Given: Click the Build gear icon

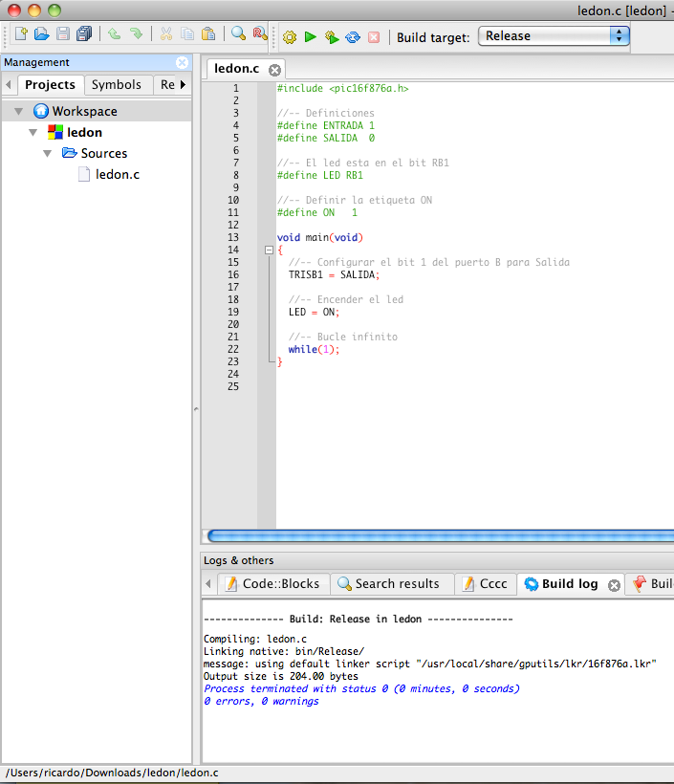Looking at the screenshot, I should (290, 36).
